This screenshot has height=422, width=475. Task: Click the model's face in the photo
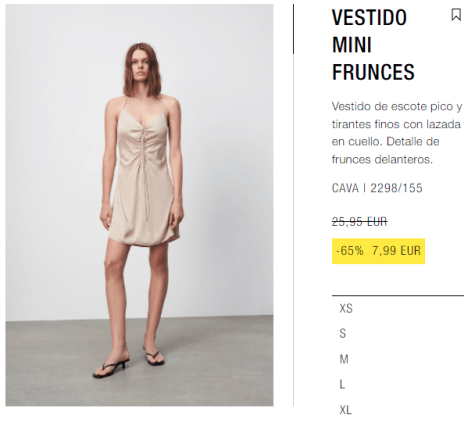click(141, 67)
